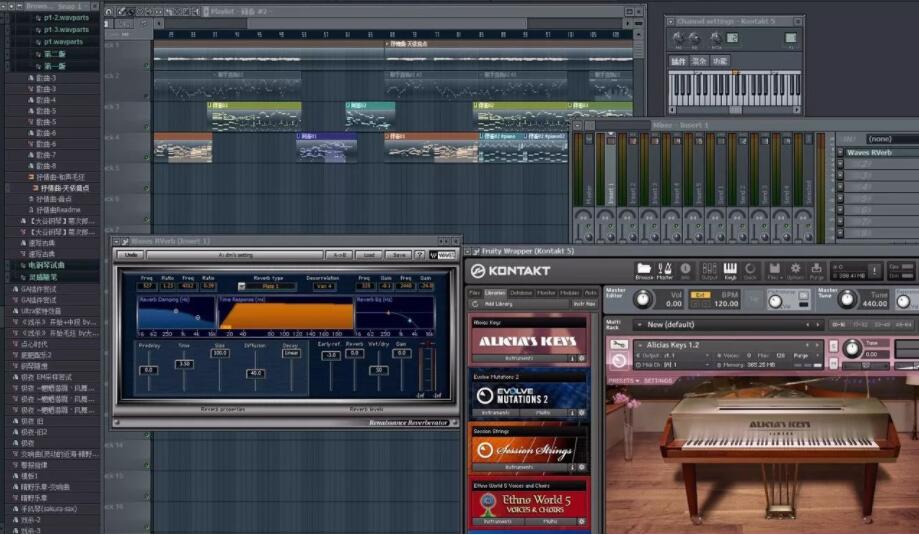Click the A->B button in RVerb
The width and height of the screenshot is (919, 535).
click(339, 255)
